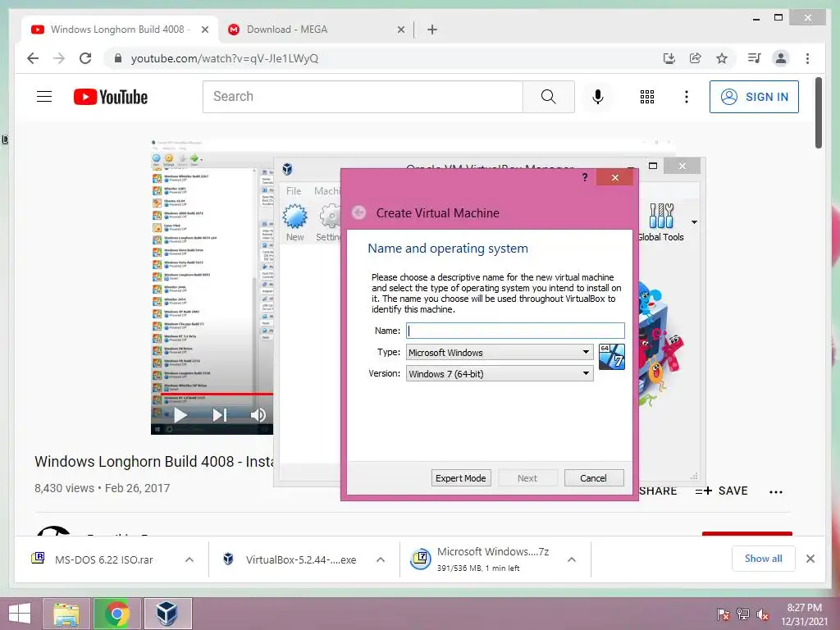Click network tray icon
This screenshot has width=840, height=630.
(x=743, y=614)
